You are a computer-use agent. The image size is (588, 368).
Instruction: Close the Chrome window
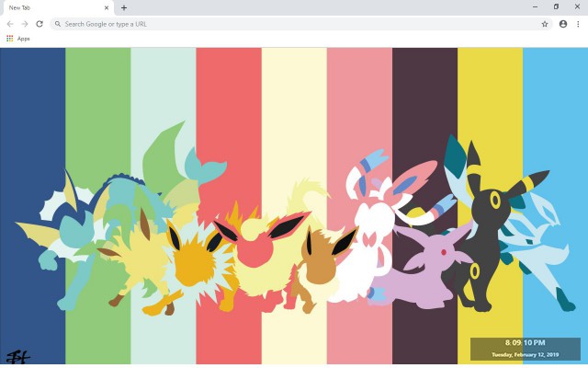point(577,6)
